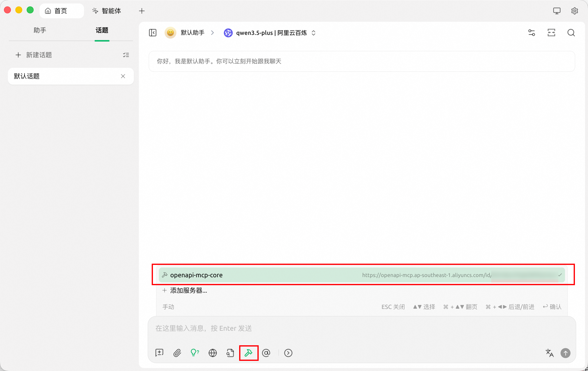Screen dimensions: 588x371
Task: Expand more tools circled arrow icon
Action: [288, 353]
